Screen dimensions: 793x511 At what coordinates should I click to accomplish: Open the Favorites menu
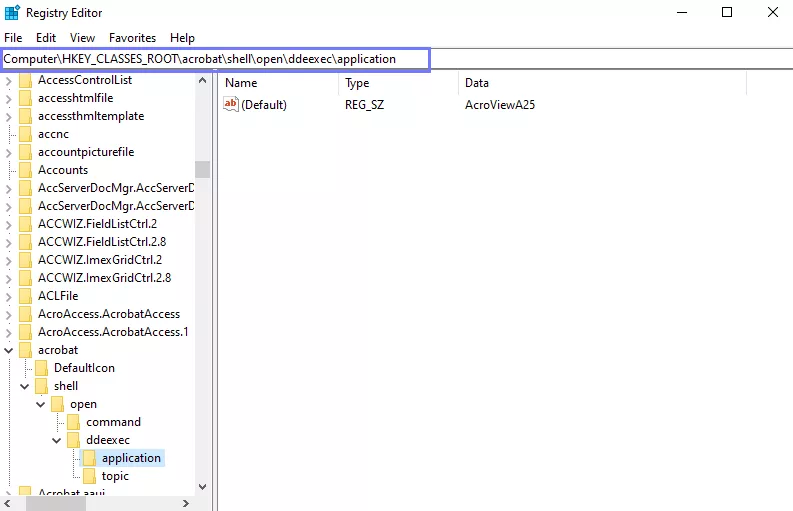pyautogui.click(x=133, y=38)
